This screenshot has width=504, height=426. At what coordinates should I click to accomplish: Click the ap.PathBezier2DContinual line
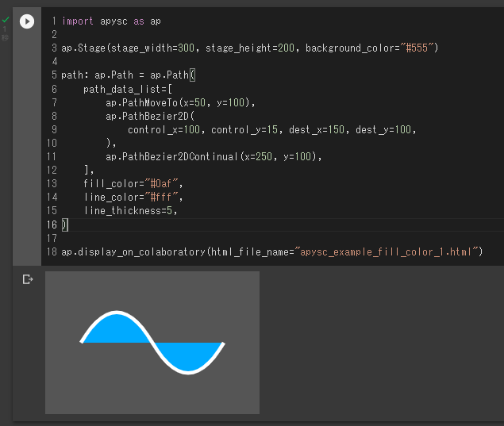coord(214,157)
